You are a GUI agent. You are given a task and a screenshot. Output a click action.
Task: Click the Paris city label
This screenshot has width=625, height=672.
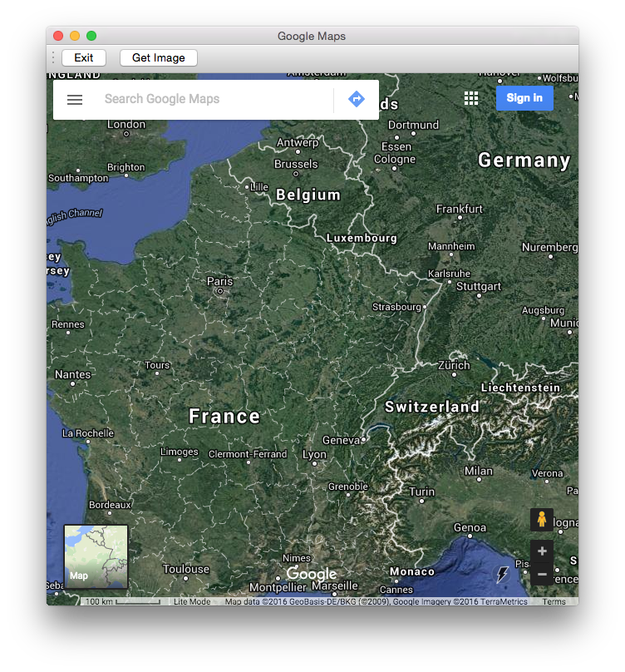(x=219, y=281)
